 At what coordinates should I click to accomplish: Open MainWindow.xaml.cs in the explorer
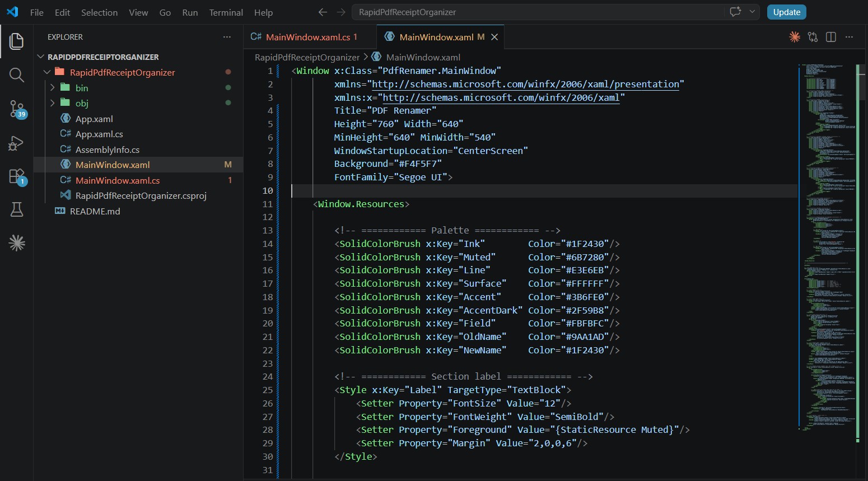click(138, 180)
